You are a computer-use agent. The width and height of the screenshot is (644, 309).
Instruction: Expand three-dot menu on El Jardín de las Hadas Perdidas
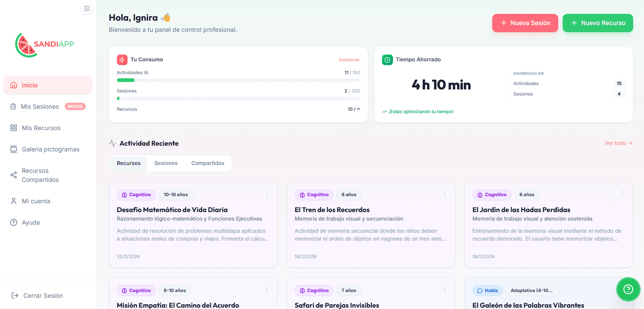[622, 194]
